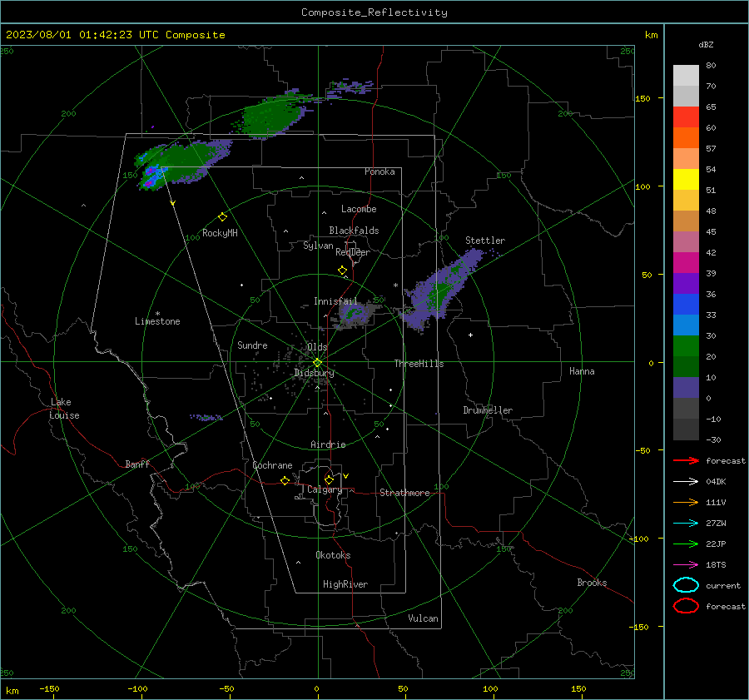Select the white 04DK arrow legend icon
This screenshot has height=700, width=749.
coord(686,481)
